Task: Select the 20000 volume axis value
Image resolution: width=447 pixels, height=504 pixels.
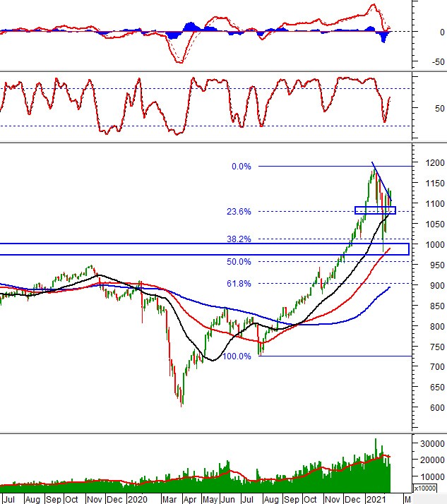Action: point(432,460)
